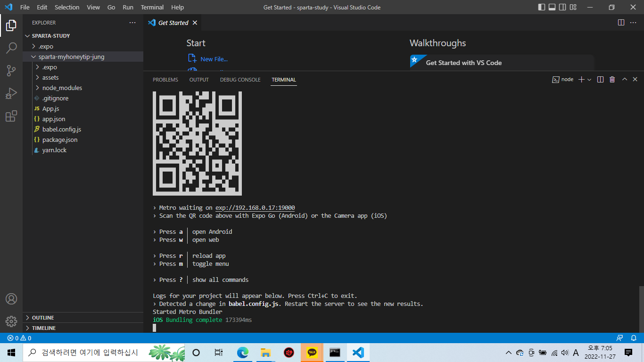The height and width of the screenshot is (362, 644).
Task: Open the feedback icon in status bar
Action: click(620, 338)
